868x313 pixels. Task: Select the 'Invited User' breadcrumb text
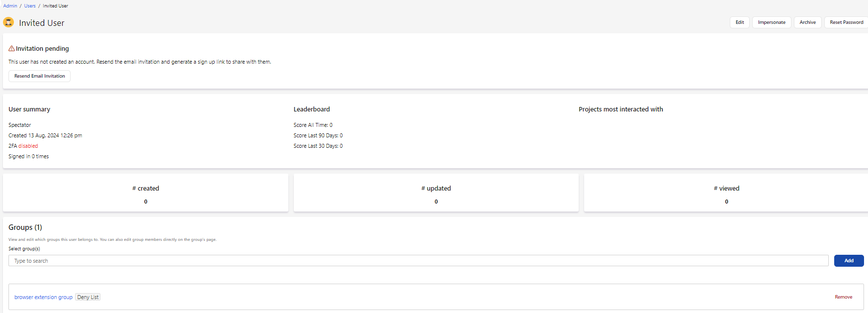click(55, 6)
